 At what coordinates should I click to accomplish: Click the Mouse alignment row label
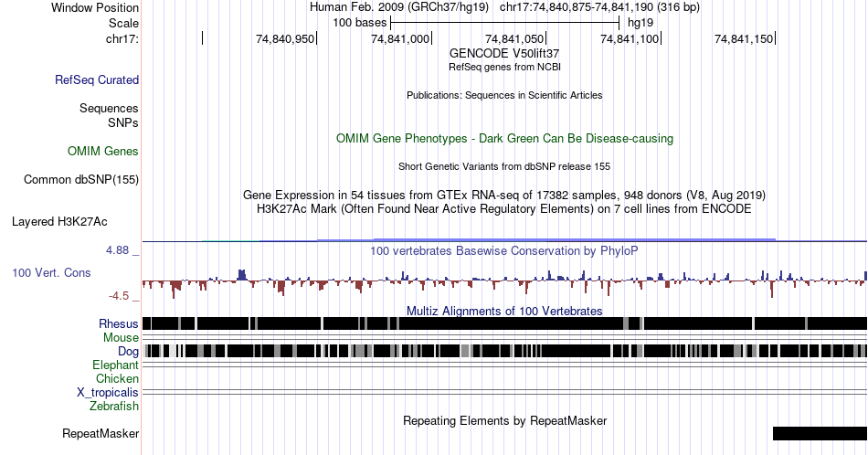point(121,338)
